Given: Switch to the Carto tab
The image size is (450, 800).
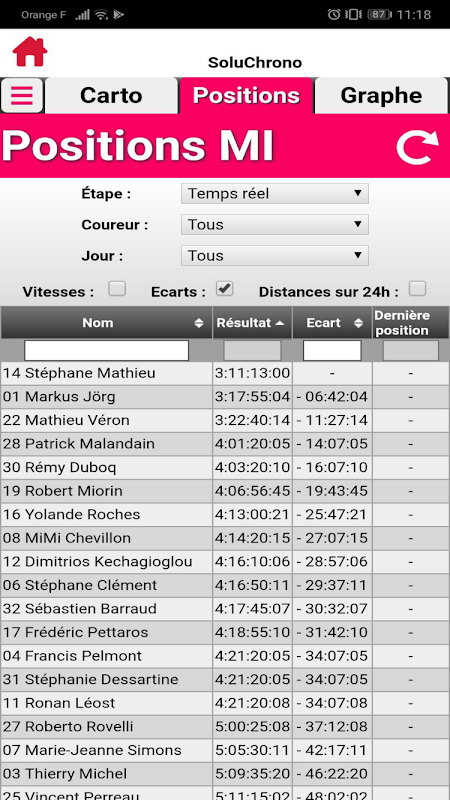Looking at the screenshot, I should click(111, 95).
